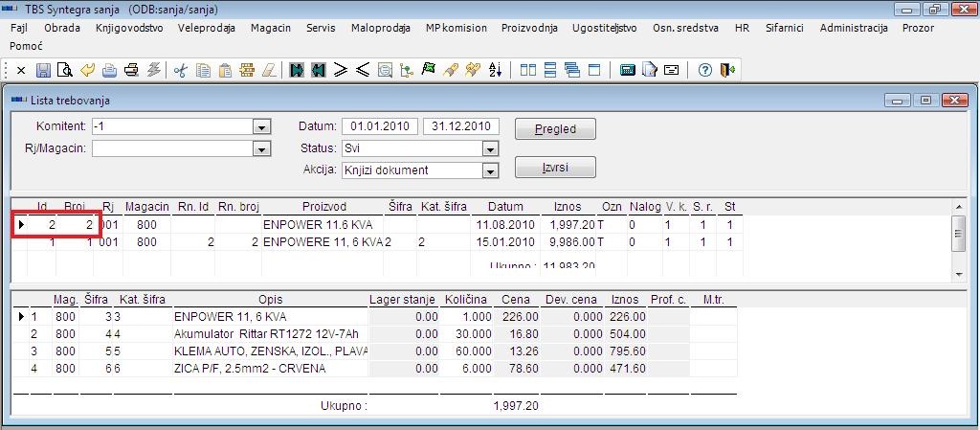This screenshot has height=430, width=980.
Task: Click the start date field 01.01.2010
Action: tap(380, 126)
